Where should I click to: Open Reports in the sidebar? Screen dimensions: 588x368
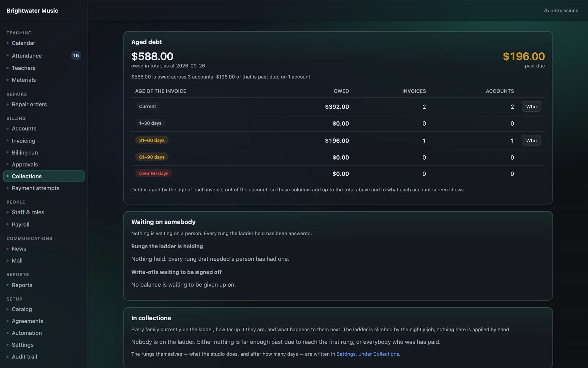click(x=44, y=285)
